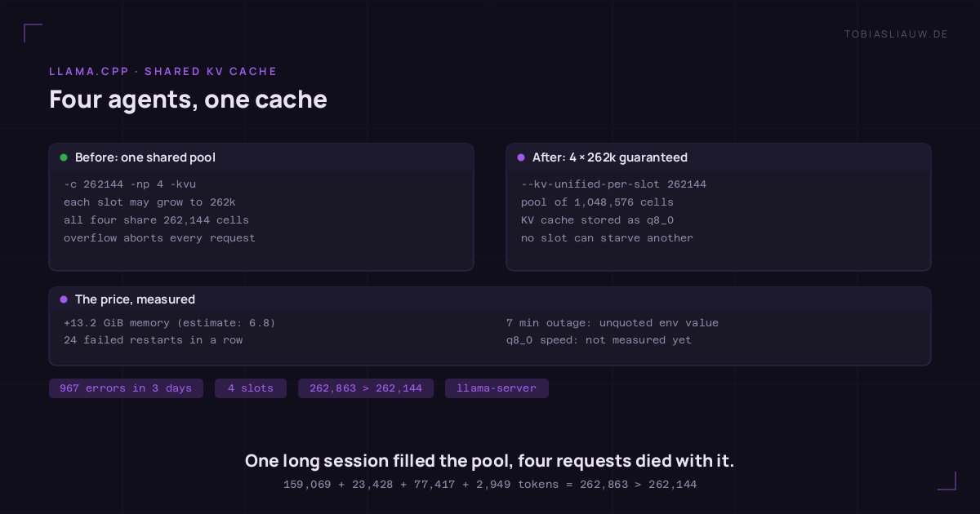Viewport: 980px width, 514px height.
Task: Click the 'After: 4 × 262k guaranteed' card title
Action: coord(610,157)
